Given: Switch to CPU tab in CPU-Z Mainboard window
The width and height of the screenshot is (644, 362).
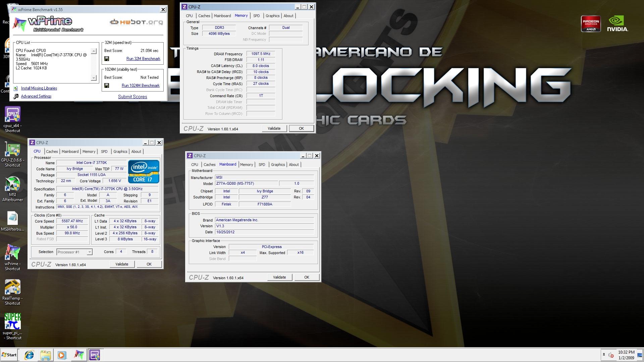Looking at the screenshot, I should click(195, 165).
